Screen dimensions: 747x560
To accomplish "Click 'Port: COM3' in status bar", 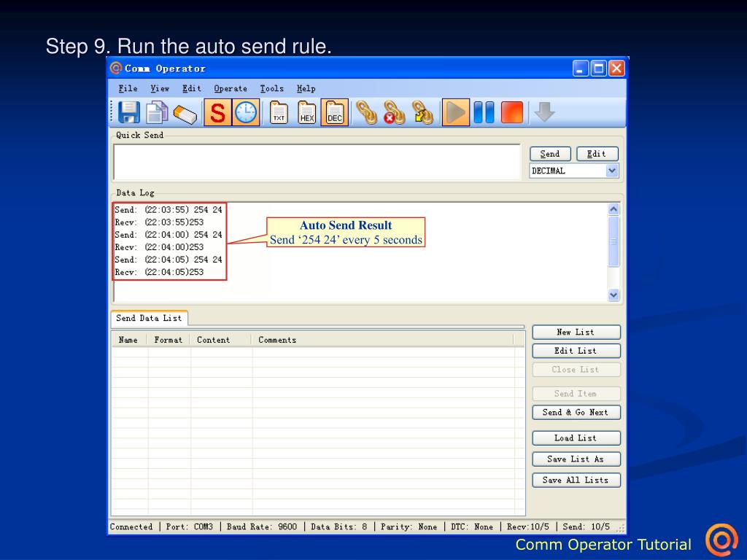I will [x=190, y=526].
